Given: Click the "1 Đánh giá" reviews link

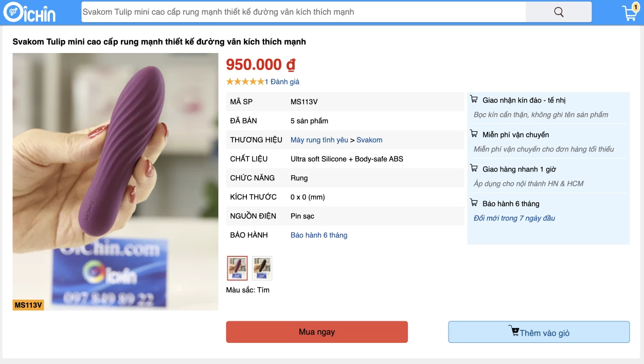Looking at the screenshot, I should coord(282,82).
